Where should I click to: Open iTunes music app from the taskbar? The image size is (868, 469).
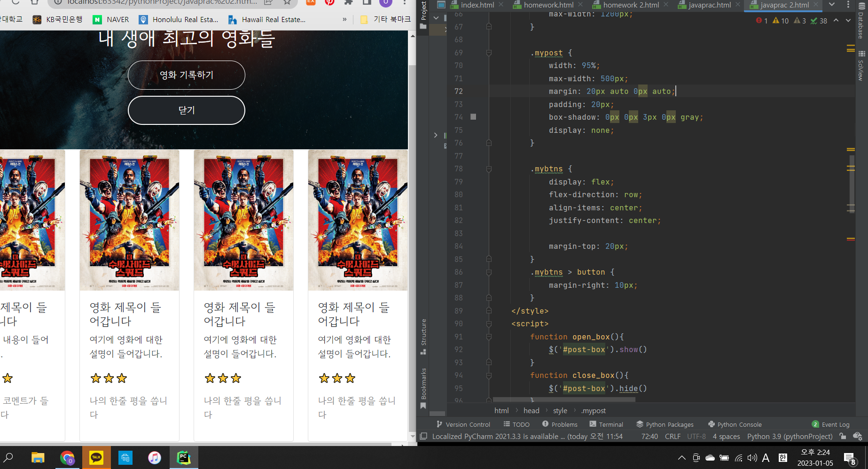(x=155, y=457)
